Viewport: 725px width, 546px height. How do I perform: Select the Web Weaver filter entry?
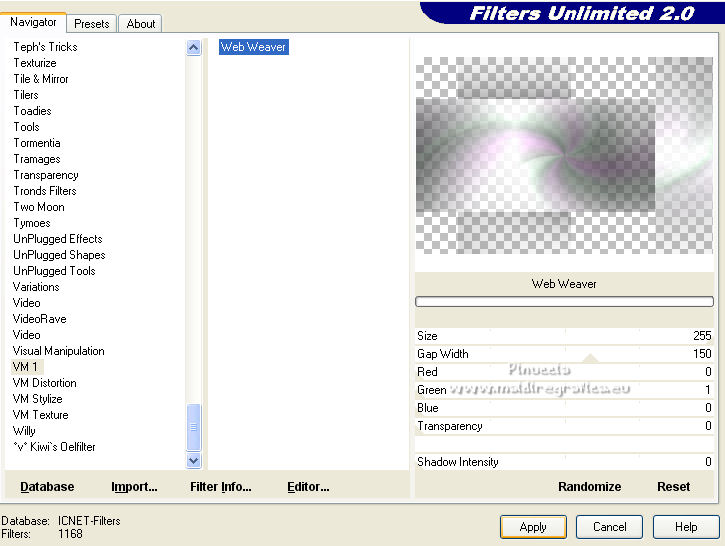pos(253,47)
